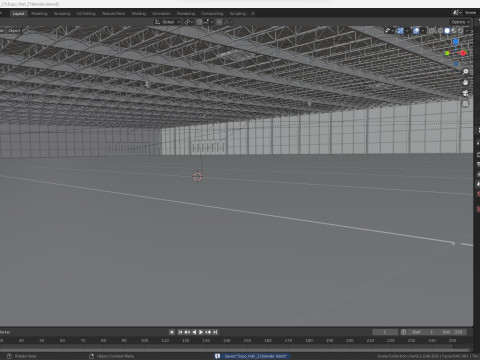Jump to previous keyframe

click(187, 332)
